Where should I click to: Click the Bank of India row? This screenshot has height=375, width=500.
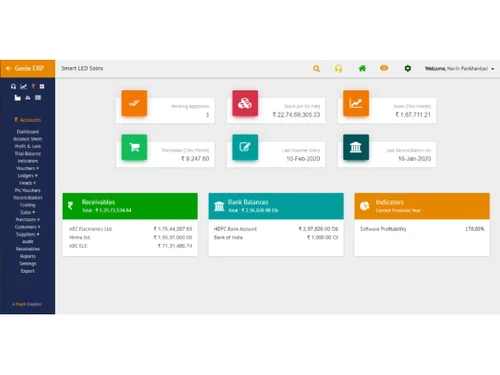(276, 237)
